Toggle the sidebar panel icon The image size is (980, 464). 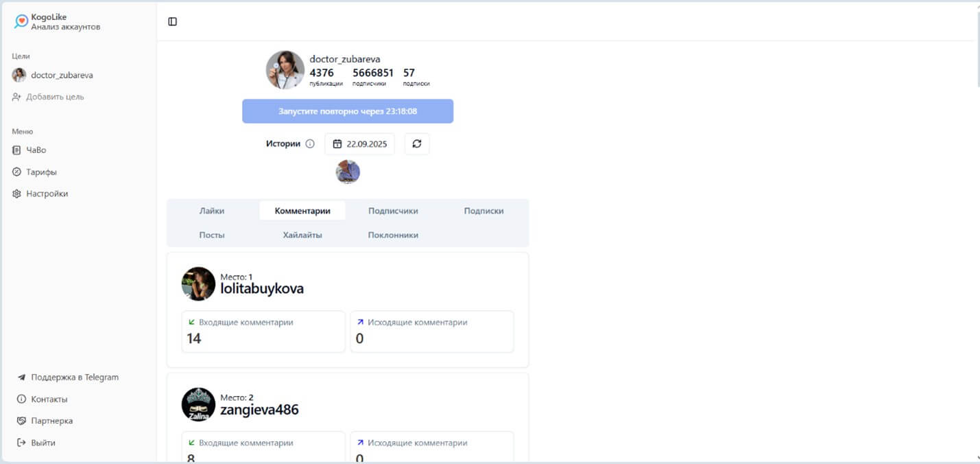point(173,22)
